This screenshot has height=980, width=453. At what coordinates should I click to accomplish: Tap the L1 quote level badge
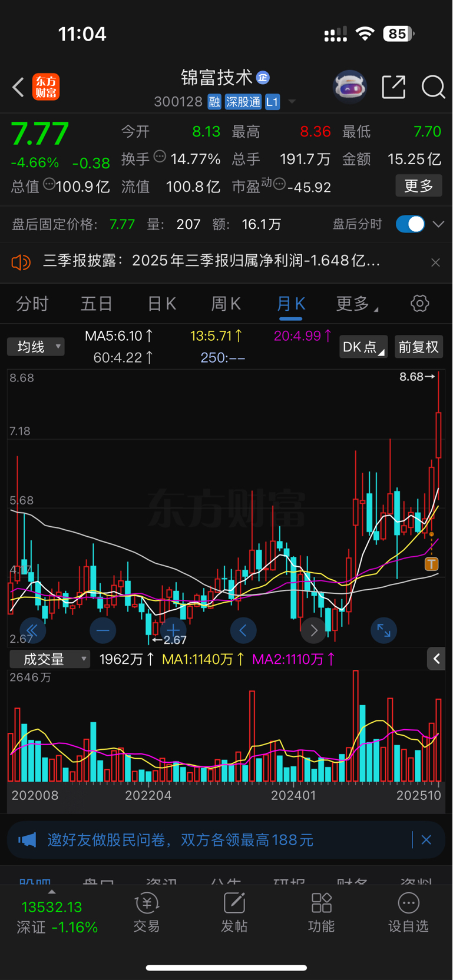[272, 102]
